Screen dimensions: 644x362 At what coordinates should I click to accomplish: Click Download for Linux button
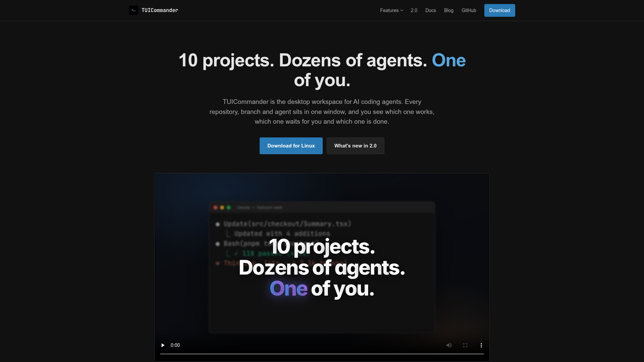(x=291, y=146)
